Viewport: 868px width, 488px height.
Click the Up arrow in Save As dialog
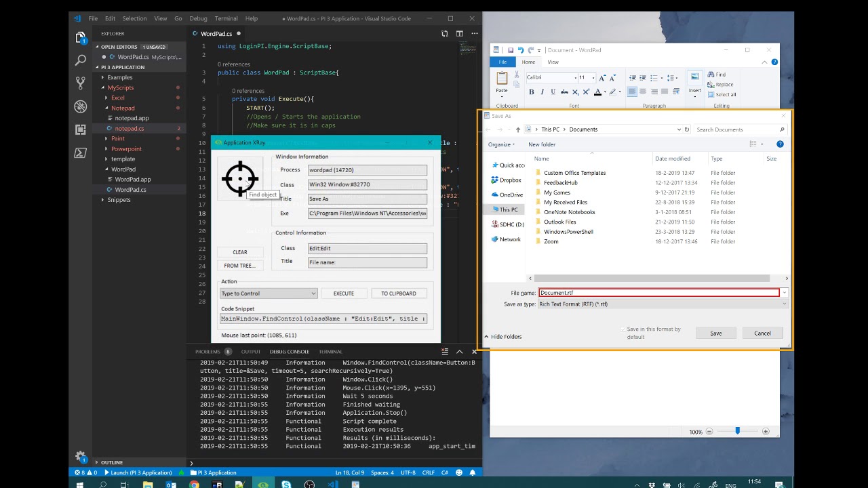pos(518,129)
